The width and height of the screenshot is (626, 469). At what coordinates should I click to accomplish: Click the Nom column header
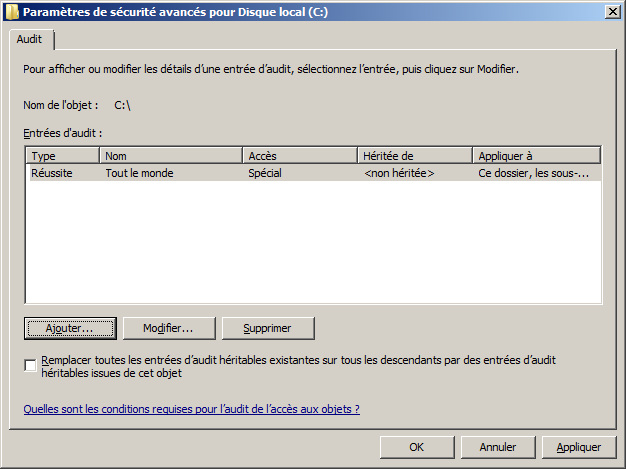click(x=171, y=156)
